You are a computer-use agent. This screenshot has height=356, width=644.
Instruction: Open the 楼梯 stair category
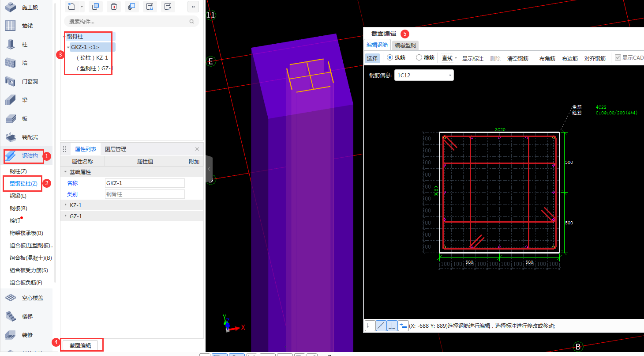click(x=27, y=317)
